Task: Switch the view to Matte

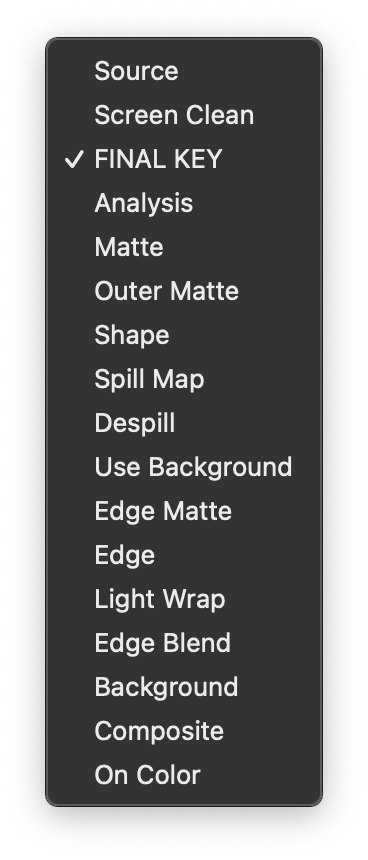Action: coord(184,247)
